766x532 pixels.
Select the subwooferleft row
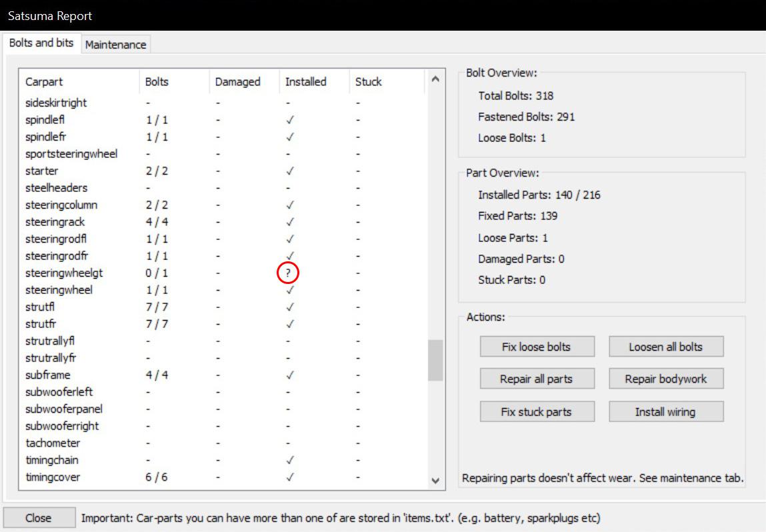pyautogui.click(x=223, y=392)
